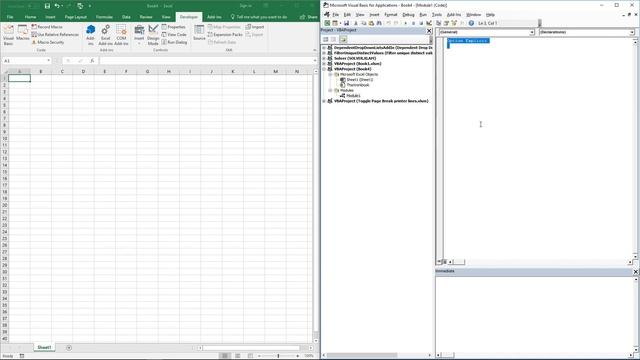The height and width of the screenshot is (360, 640).
Task: Switch to Excel Home tab
Action: (30, 17)
